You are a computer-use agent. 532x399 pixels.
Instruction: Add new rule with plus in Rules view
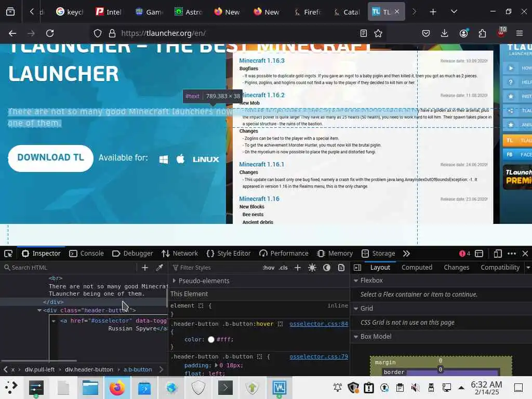[298, 268]
